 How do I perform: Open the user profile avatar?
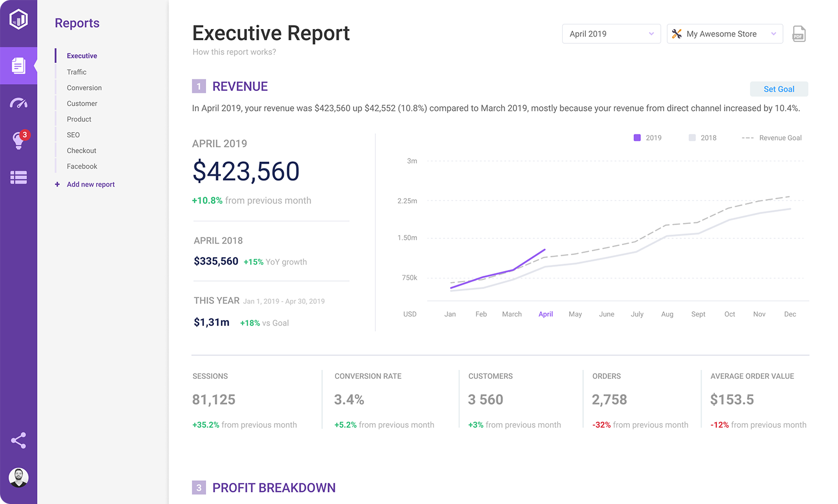coord(18,478)
